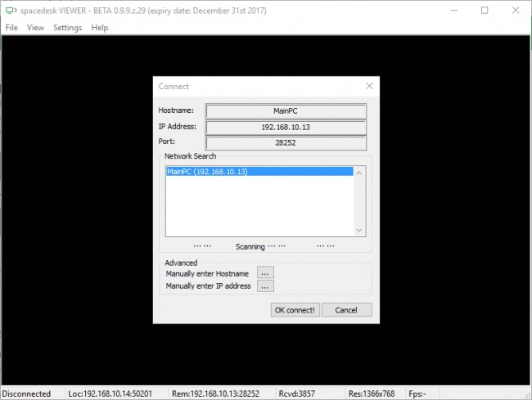Click the Rem:192.168.10.13:28252 status entry

[215, 393]
